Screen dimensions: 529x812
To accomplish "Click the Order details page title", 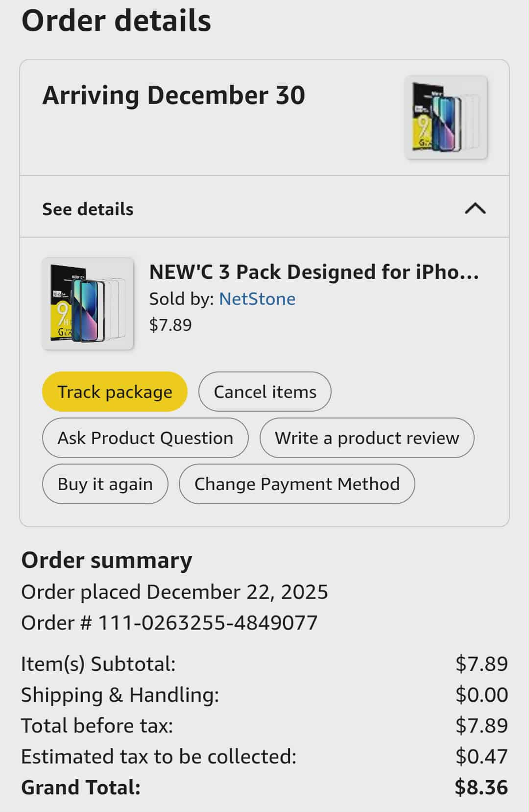I will (x=116, y=21).
